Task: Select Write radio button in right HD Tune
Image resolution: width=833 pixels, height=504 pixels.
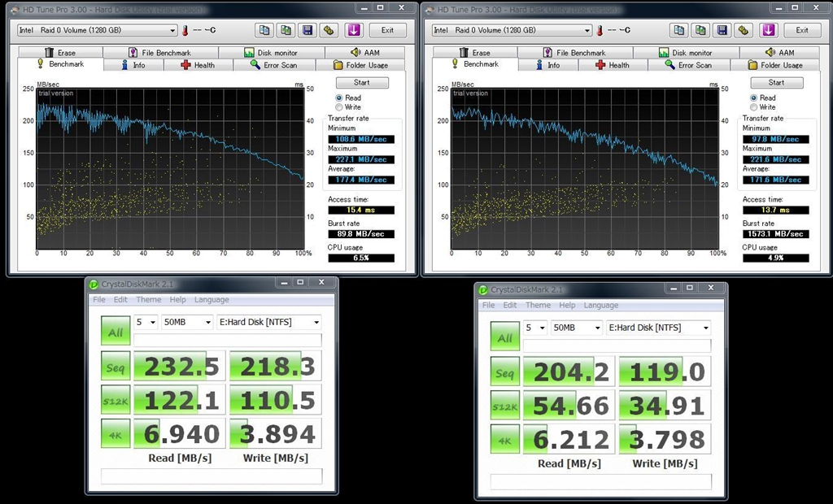Action: (754, 107)
